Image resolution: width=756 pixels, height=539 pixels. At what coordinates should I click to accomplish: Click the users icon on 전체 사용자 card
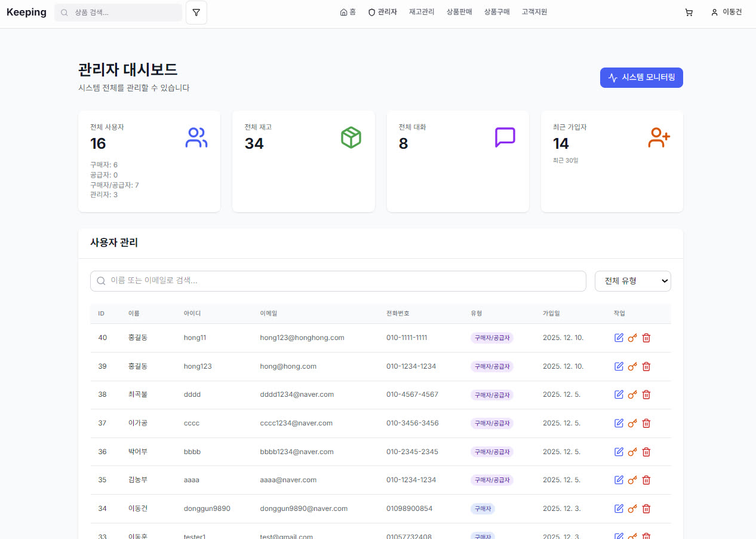coord(196,137)
